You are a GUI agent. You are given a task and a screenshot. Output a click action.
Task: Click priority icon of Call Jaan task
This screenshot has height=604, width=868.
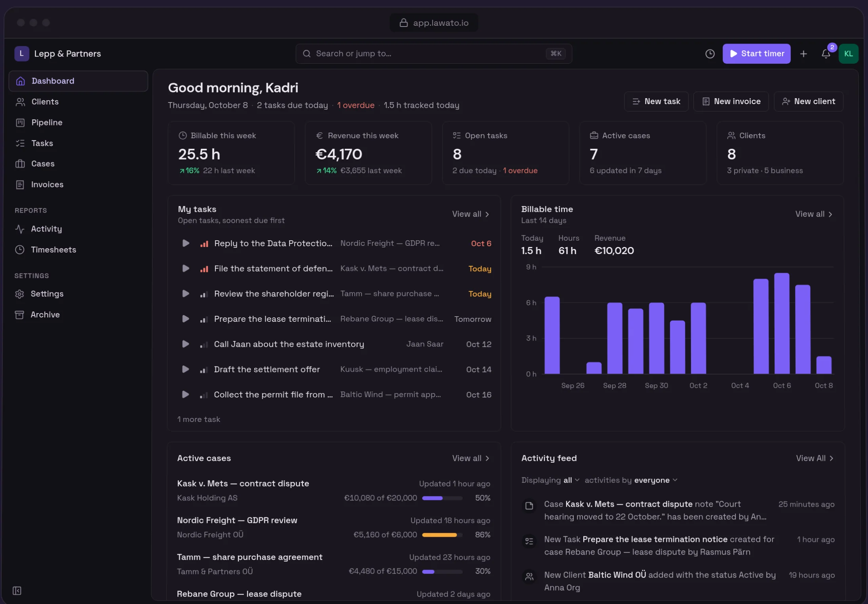204,344
